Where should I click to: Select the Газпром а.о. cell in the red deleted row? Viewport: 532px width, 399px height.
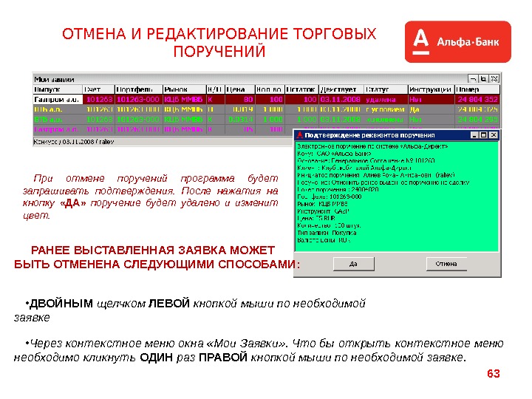[x=58, y=100]
